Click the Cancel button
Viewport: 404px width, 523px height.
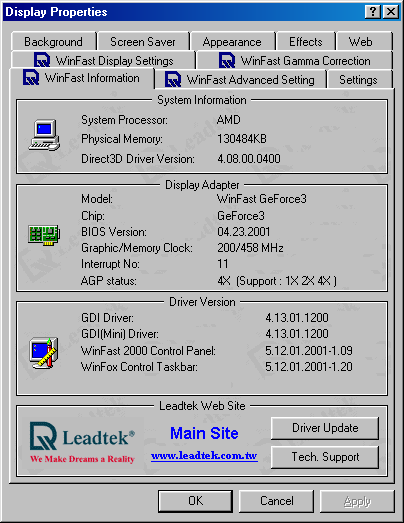(x=277, y=501)
